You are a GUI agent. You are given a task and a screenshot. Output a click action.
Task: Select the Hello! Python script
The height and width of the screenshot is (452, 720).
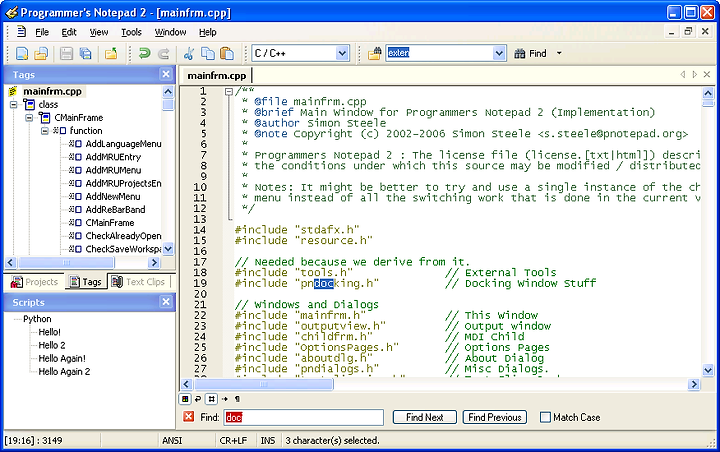coord(49,332)
